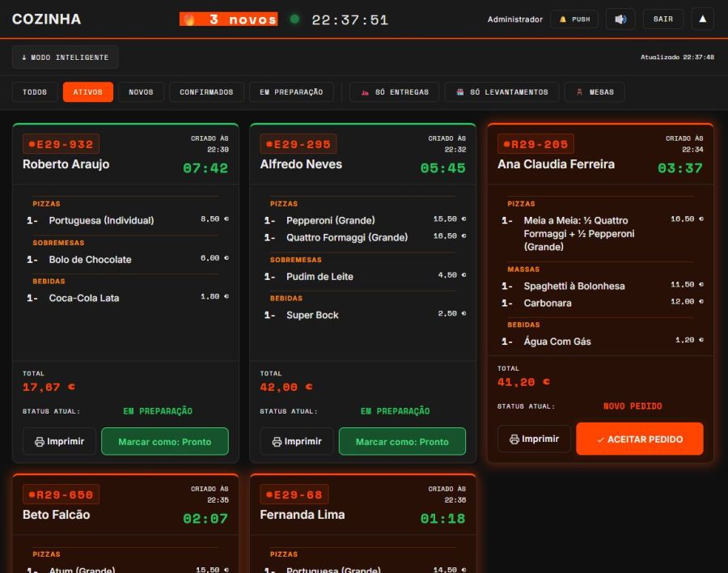This screenshot has height=573, width=728.
Task: Accept Ana Claudia Ferreira's order
Action: click(x=640, y=439)
